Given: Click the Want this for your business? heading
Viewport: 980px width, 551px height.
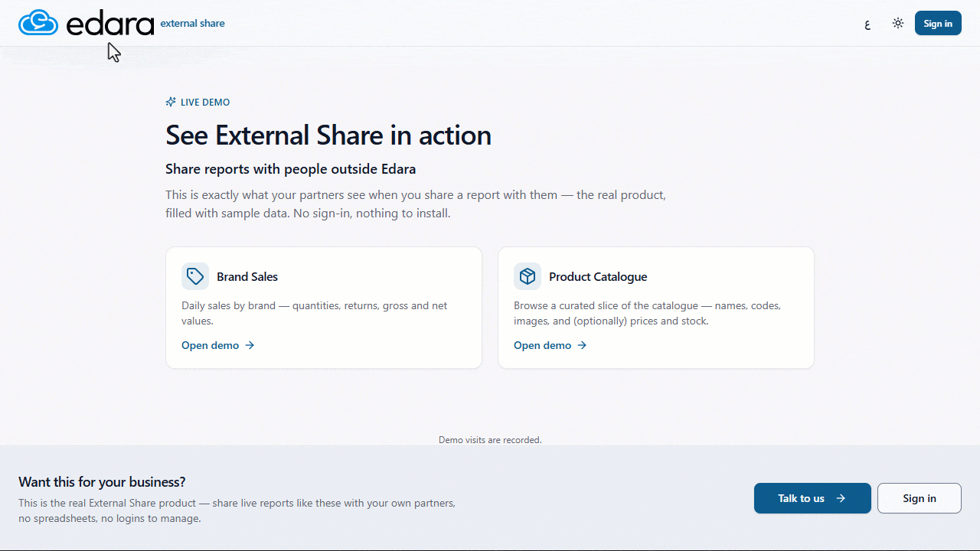Looking at the screenshot, I should pos(102,482).
